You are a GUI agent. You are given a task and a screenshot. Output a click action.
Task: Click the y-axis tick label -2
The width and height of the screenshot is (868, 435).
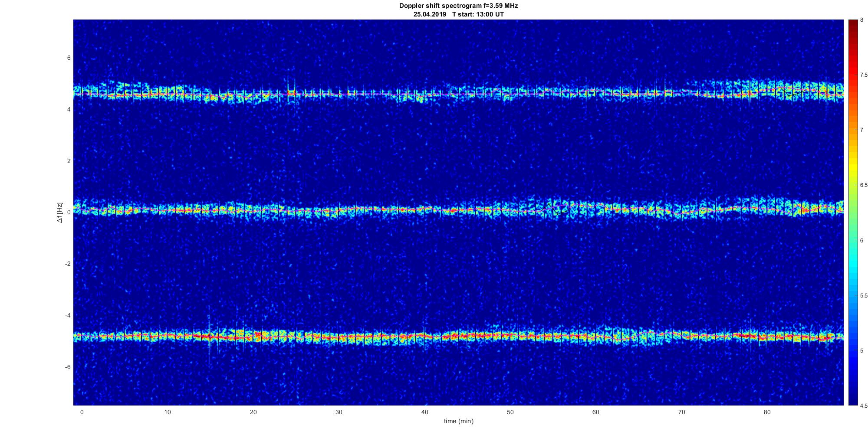click(x=67, y=264)
